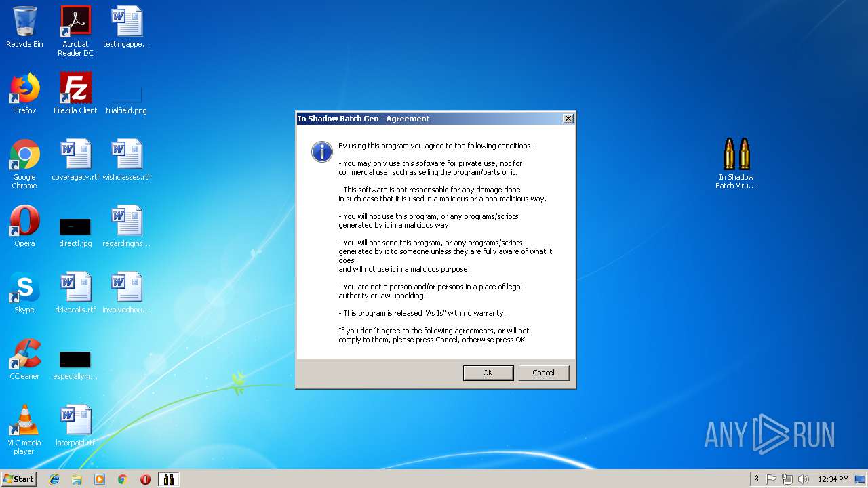
Task: Open Firefox desktop shortcut
Action: pos(24,94)
